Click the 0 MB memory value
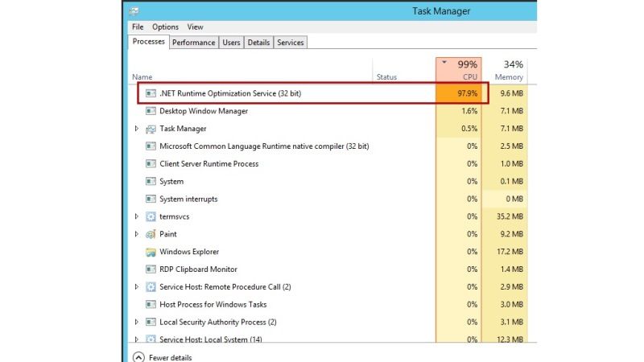This screenshot has height=362, width=644. pyautogui.click(x=514, y=199)
